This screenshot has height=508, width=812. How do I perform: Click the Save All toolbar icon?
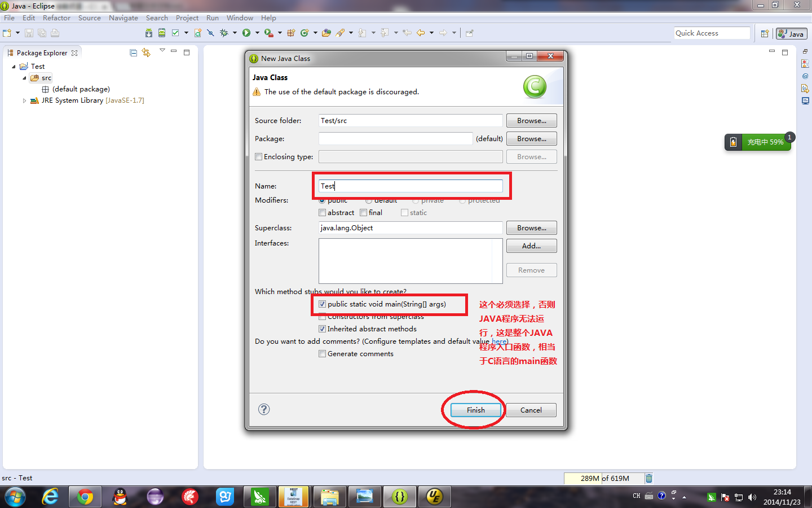point(42,33)
